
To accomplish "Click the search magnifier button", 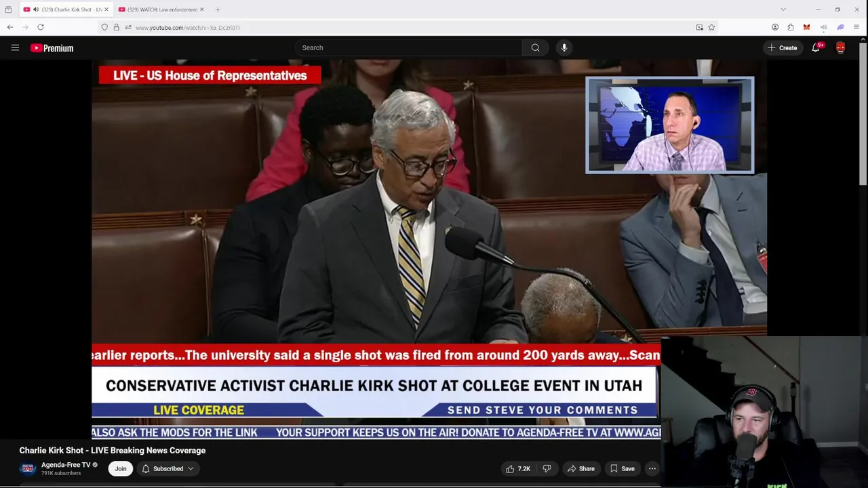I will point(535,47).
